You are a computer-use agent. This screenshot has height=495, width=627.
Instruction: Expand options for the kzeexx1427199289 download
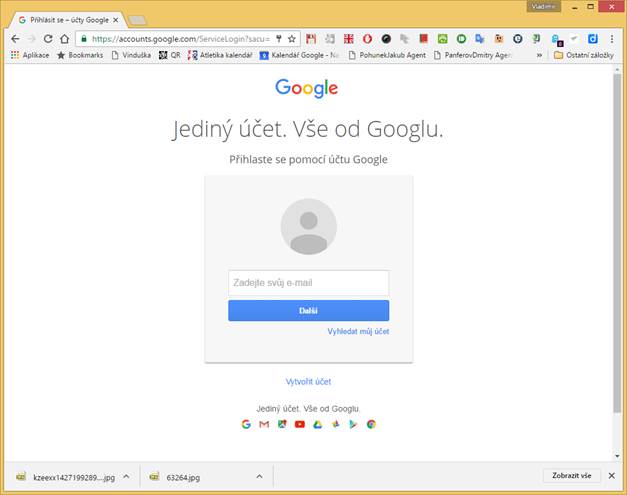point(126,477)
